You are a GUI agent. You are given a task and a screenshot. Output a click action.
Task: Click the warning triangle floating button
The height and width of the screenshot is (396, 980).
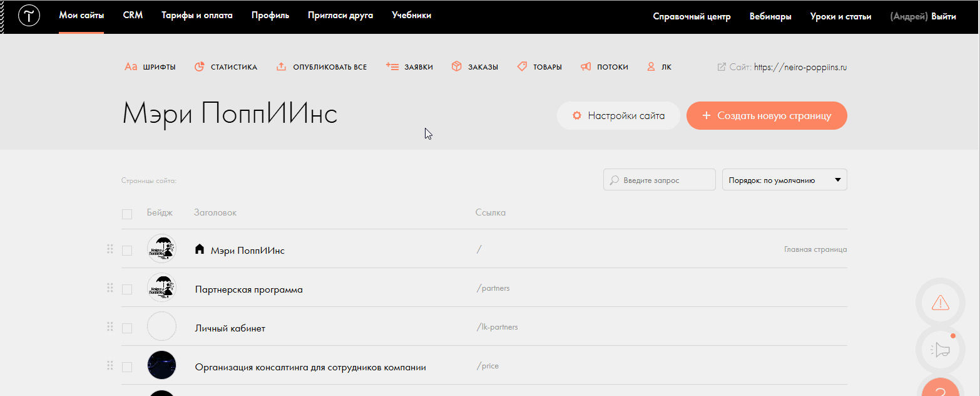point(941,303)
